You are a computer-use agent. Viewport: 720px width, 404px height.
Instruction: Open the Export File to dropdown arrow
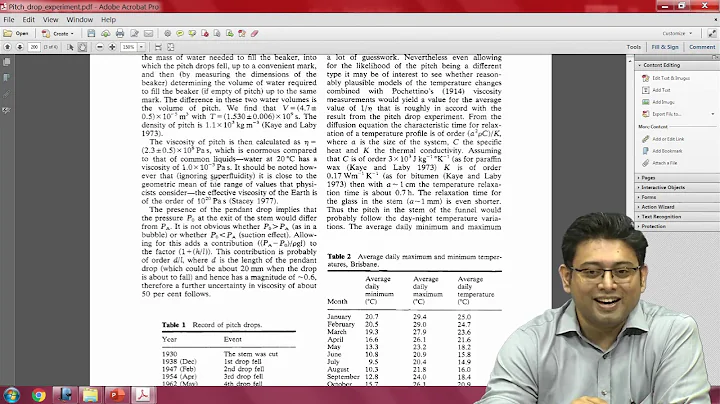pyautogui.click(x=713, y=114)
